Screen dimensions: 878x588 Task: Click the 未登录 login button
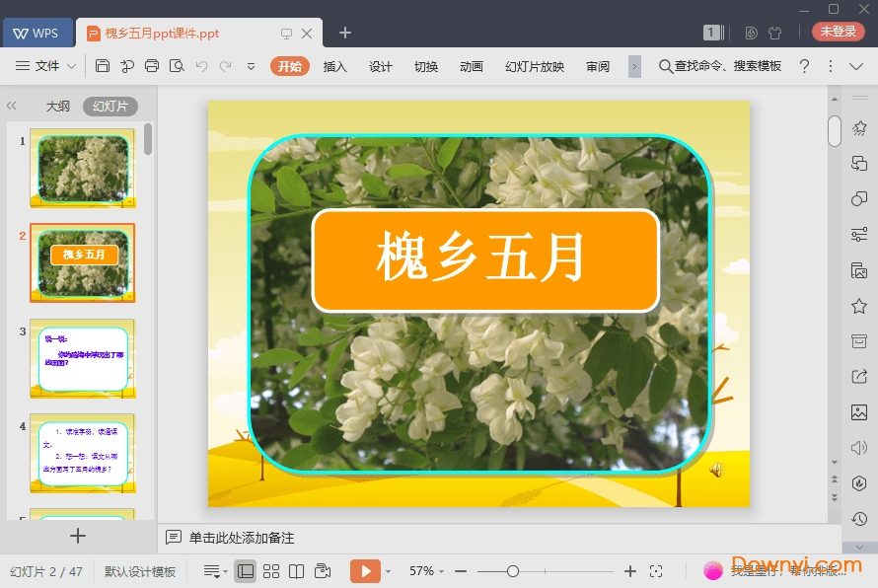pyautogui.click(x=838, y=32)
